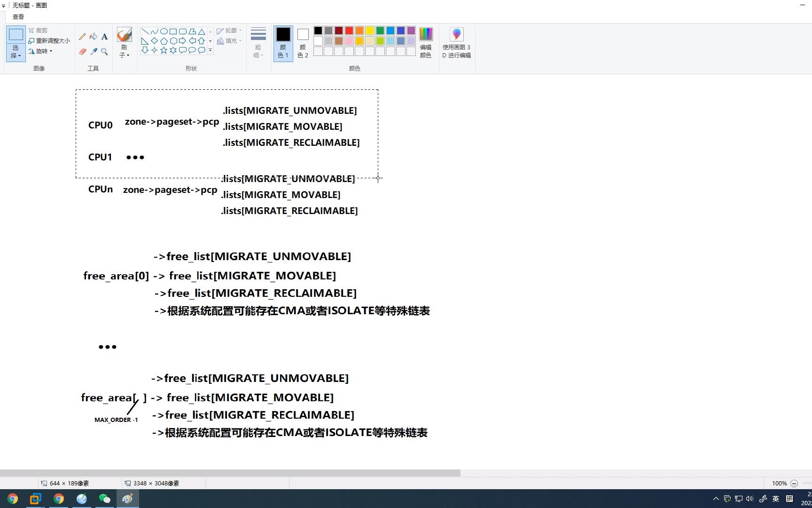This screenshot has height=508, width=812.
Task: Open 编辑颜色 to edit colors
Action: 425,42
